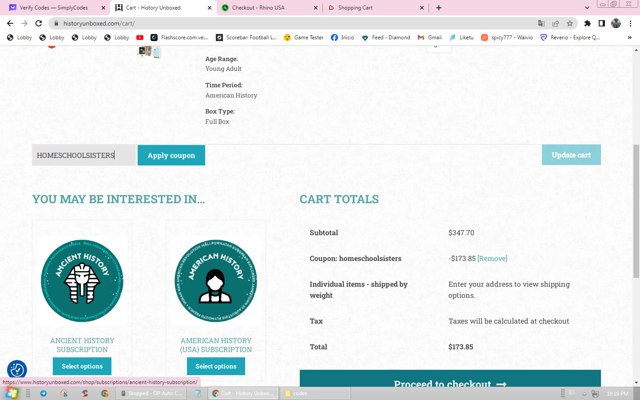Close the Shopping Cart tab

pos(422,8)
